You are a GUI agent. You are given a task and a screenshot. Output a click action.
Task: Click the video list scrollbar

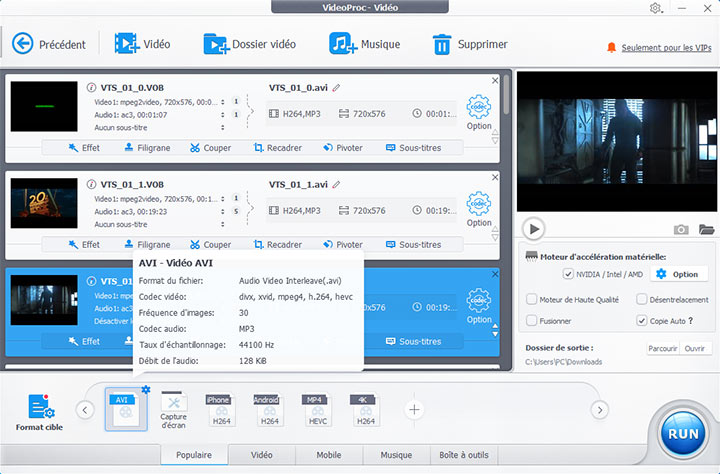click(x=506, y=95)
